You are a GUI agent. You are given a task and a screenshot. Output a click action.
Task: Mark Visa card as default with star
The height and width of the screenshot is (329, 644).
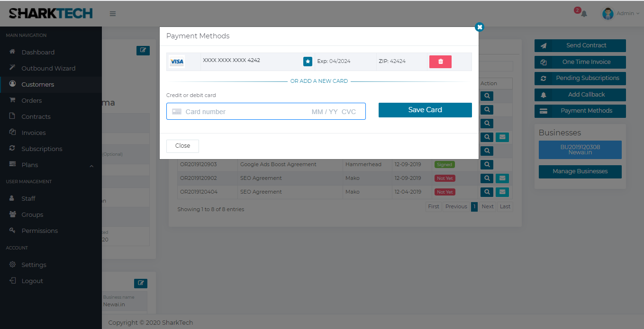tap(308, 62)
